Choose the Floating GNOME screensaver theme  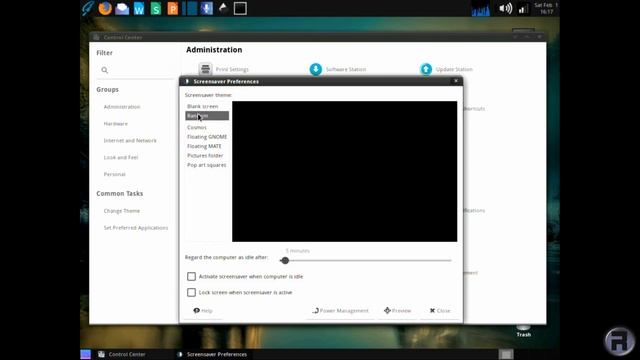tap(207, 137)
